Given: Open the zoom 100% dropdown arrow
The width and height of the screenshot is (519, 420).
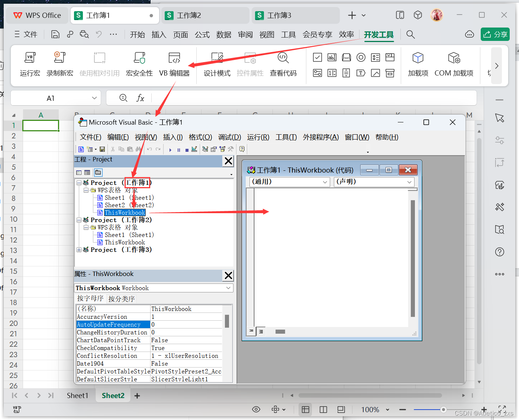Looking at the screenshot, I should click(x=387, y=410).
